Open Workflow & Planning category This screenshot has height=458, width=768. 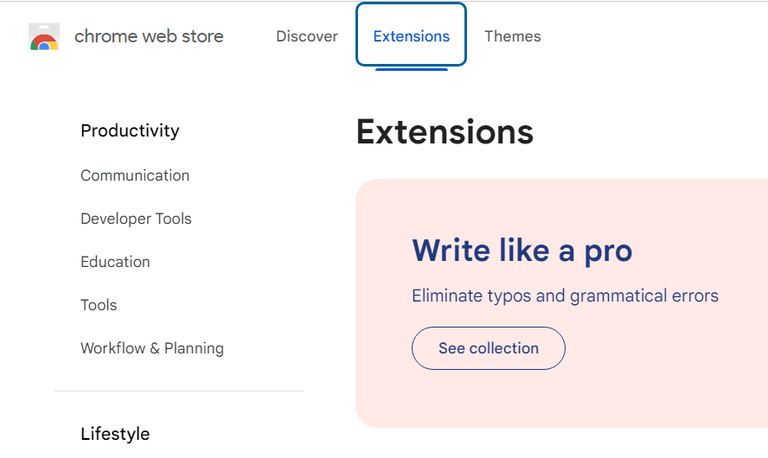152,349
